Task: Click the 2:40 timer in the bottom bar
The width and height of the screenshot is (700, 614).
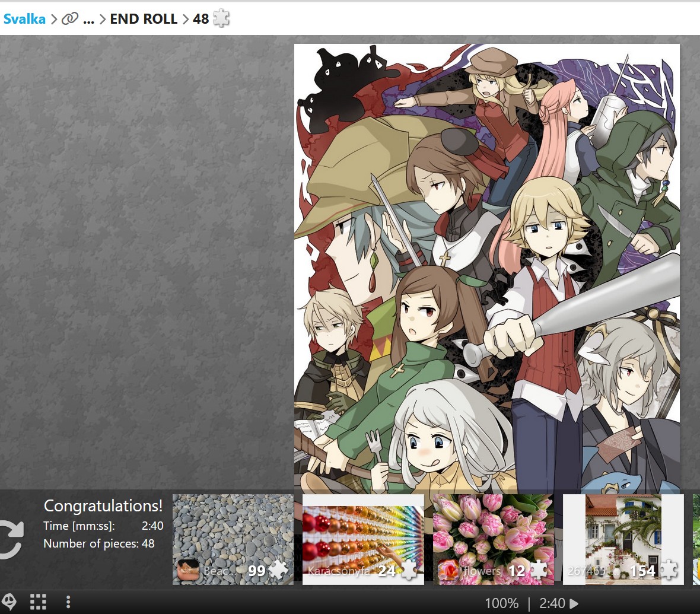Action: coord(552,603)
